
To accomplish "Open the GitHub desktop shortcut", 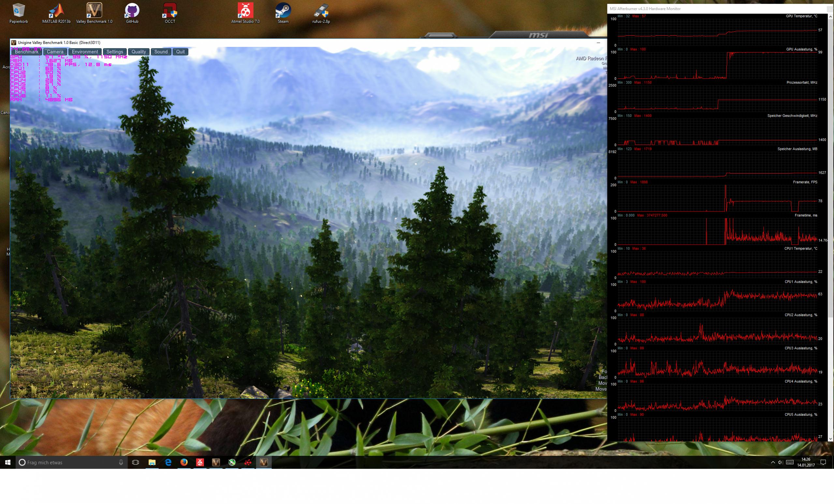I will (132, 13).
